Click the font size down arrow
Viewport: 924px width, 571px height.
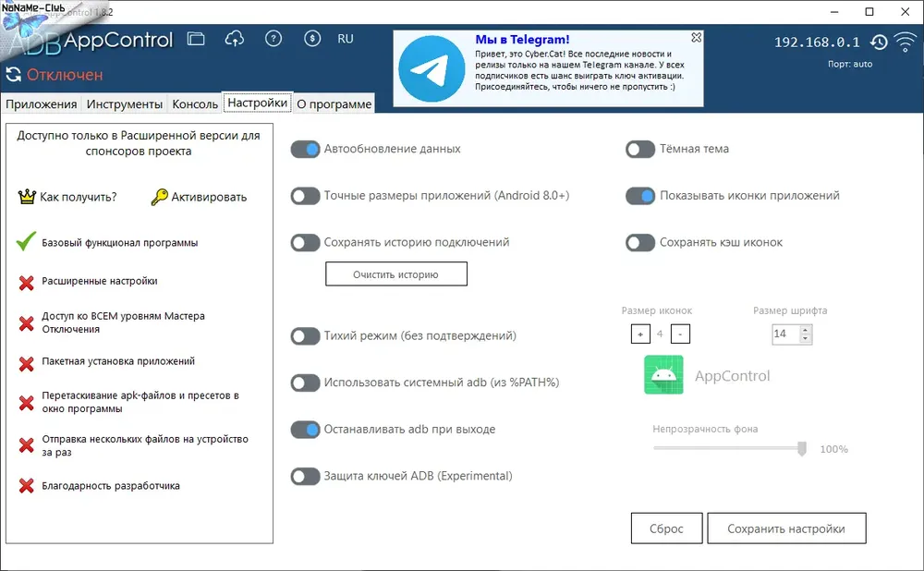pyautogui.click(x=805, y=338)
